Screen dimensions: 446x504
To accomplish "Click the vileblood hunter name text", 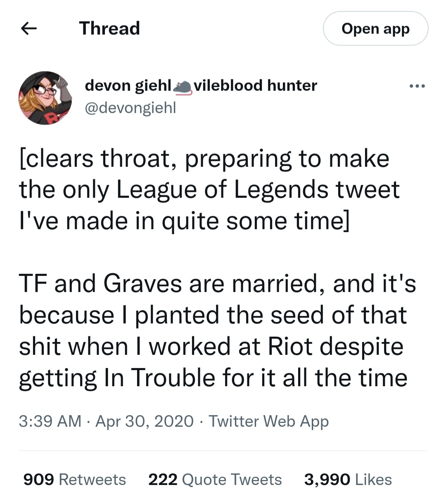I will (x=255, y=86).
